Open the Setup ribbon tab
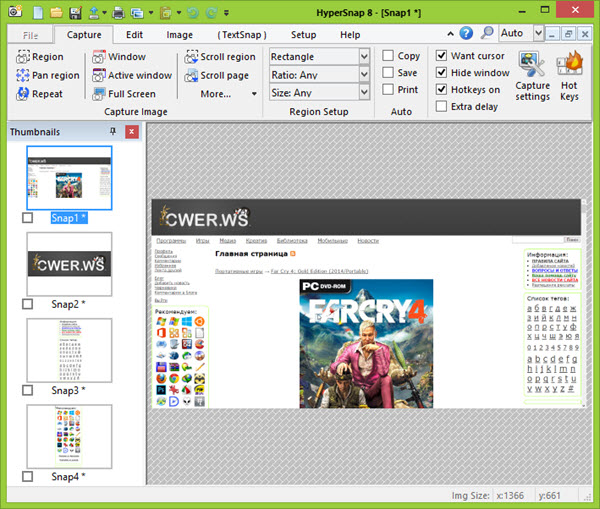The height and width of the screenshot is (509, 600). pyautogui.click(x=303, y=34)
